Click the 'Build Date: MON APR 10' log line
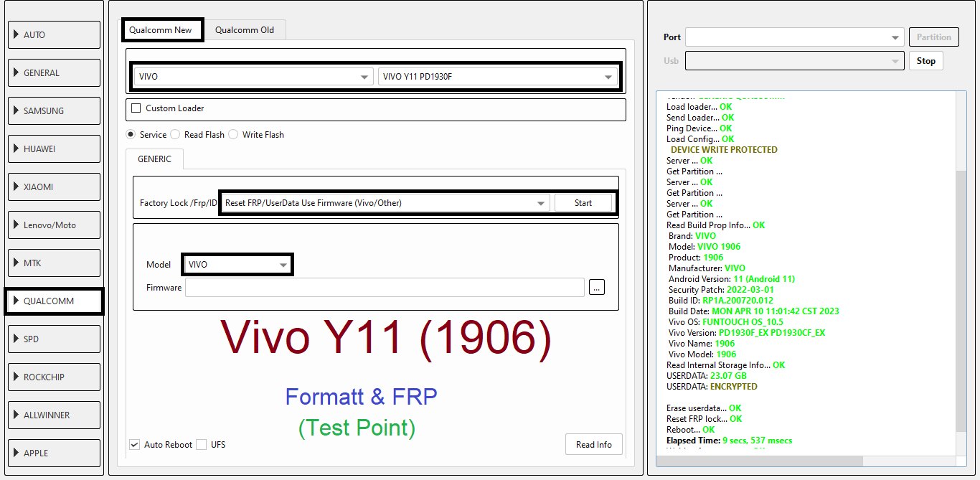Screen dimensions: 980x480 tap(753, 311)
